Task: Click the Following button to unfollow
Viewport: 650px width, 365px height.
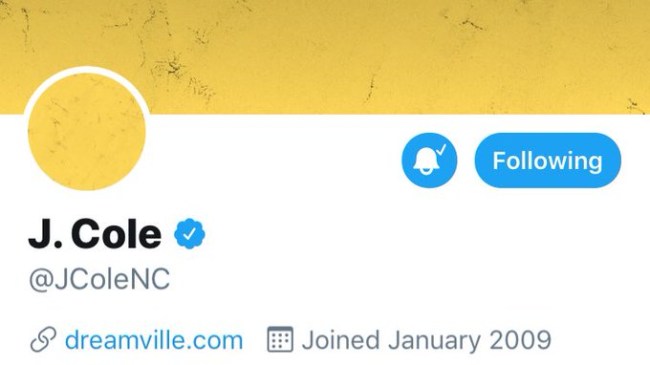Action: pos(548,160)
